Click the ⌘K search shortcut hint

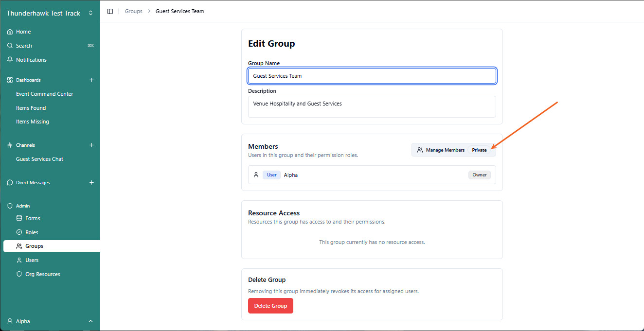point(90,46)
